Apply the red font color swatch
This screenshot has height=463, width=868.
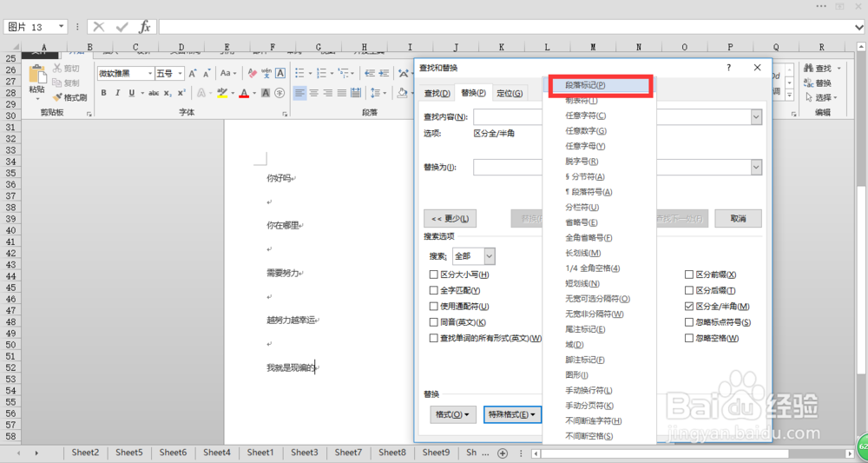pyautogui.click(x=244, y=93)
